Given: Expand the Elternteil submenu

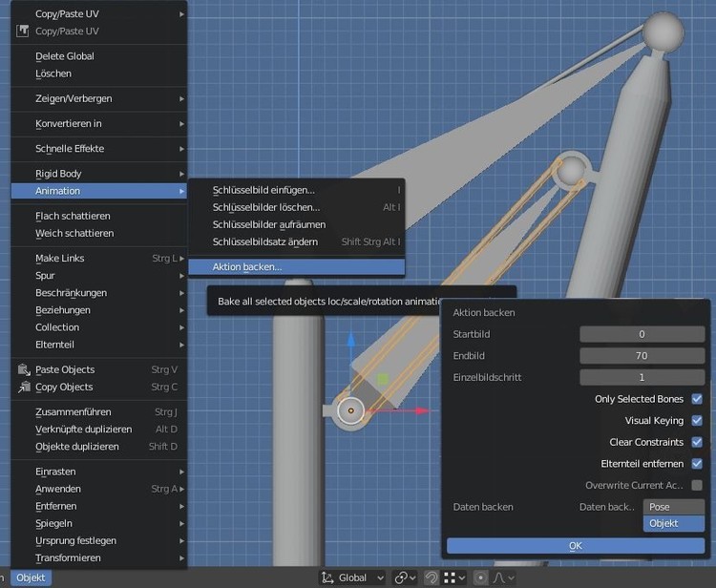Looking at the screenshot, I should (99, 345).
